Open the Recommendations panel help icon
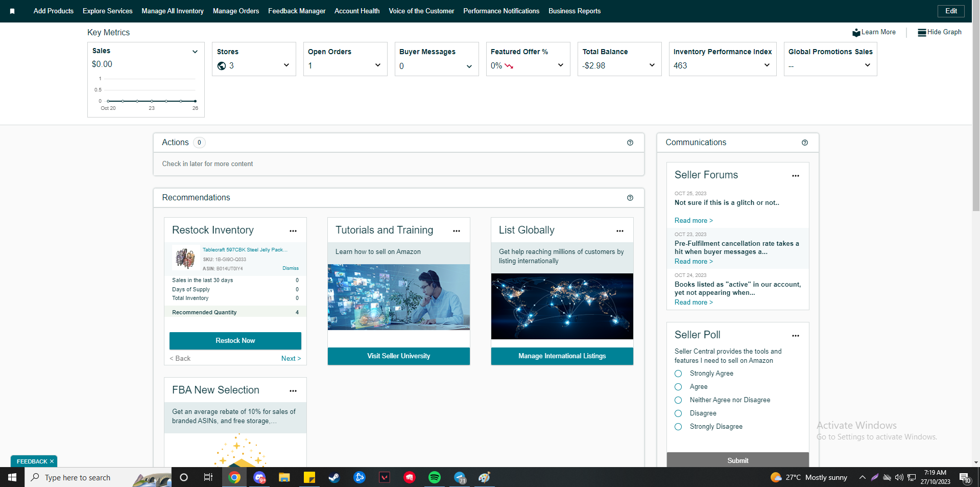This screenshot has width=980, height=487. (630, 198)
